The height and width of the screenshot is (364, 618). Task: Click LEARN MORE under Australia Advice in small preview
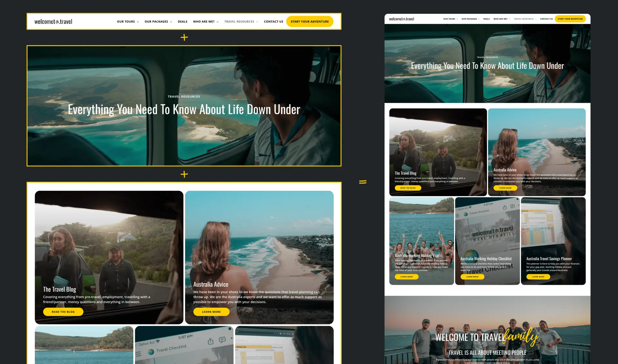(505, 188)
